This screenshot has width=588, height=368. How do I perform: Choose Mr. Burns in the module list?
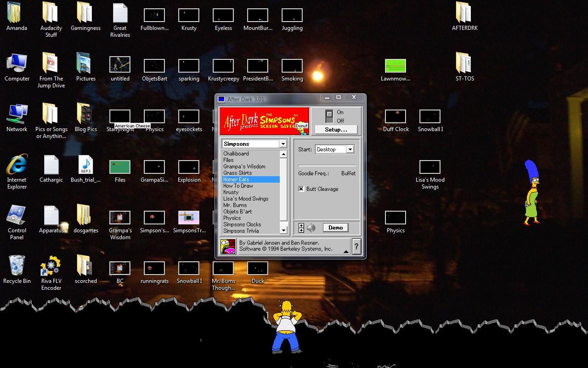(x=251, y=205)
